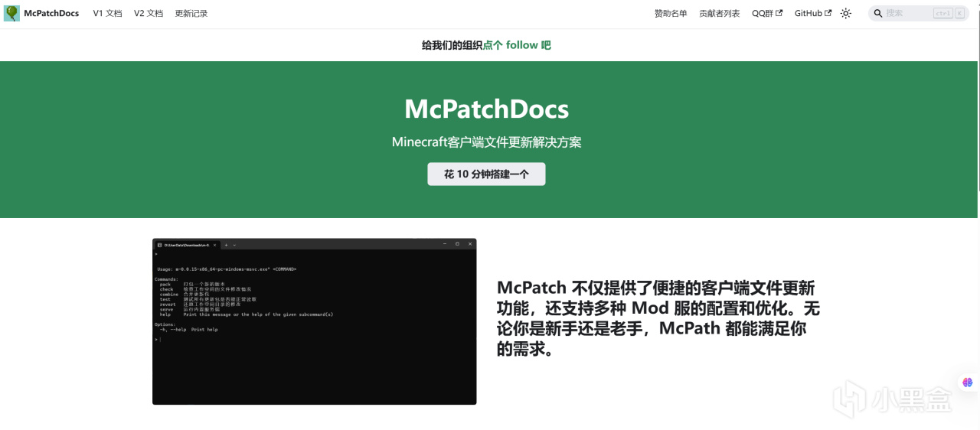
Task: Click the 点个 follow 吧 link
Action: [x=517, y=45]
